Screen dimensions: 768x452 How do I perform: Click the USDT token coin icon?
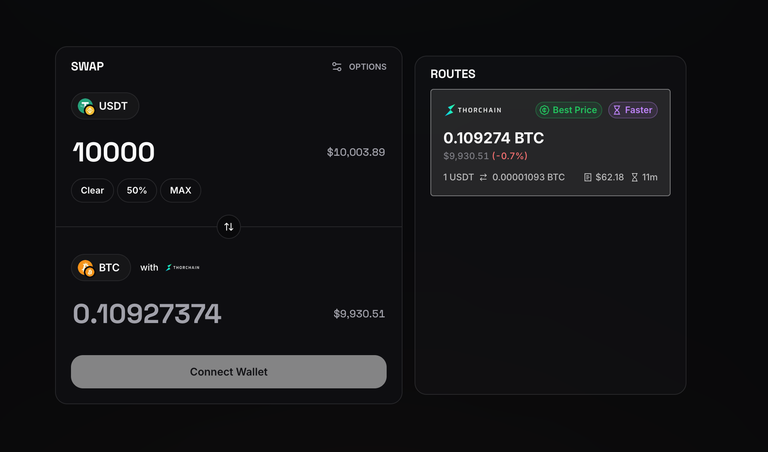click(x=86, y=106)
